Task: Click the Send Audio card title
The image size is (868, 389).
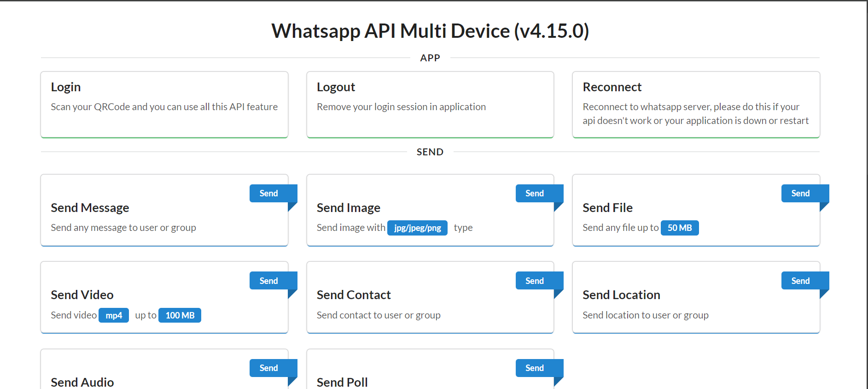Action: [x=82, y=382]
